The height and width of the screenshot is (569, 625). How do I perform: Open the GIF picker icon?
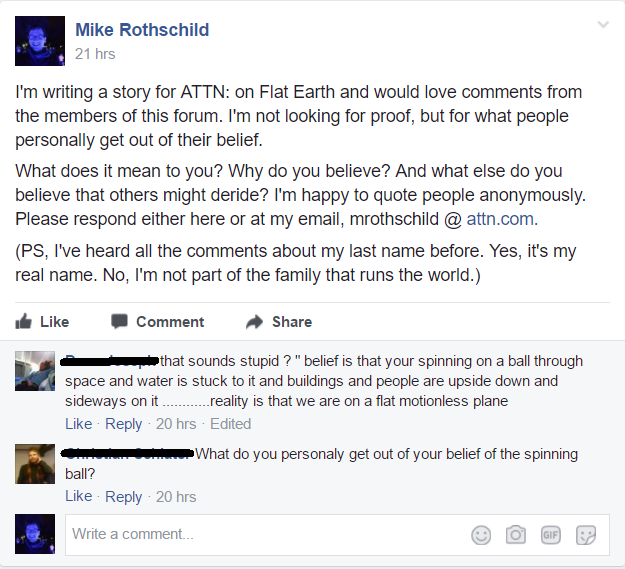[550, 535]
